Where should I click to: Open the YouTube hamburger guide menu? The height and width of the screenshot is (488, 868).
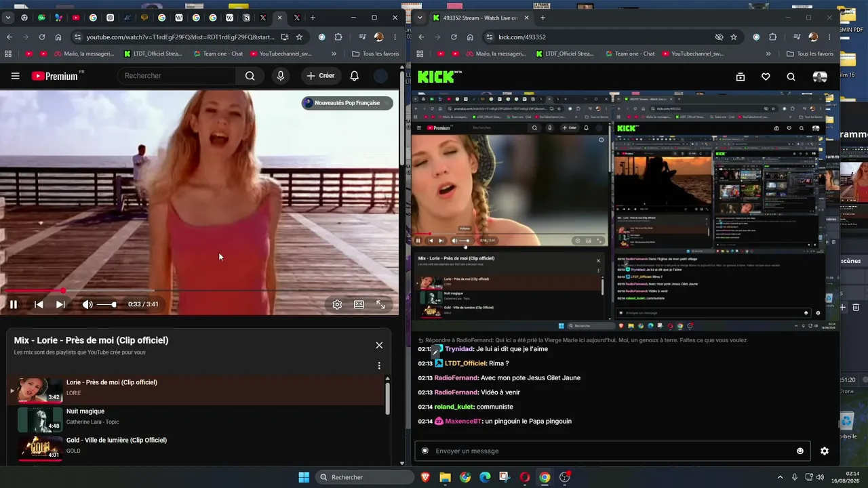(15, 76)
